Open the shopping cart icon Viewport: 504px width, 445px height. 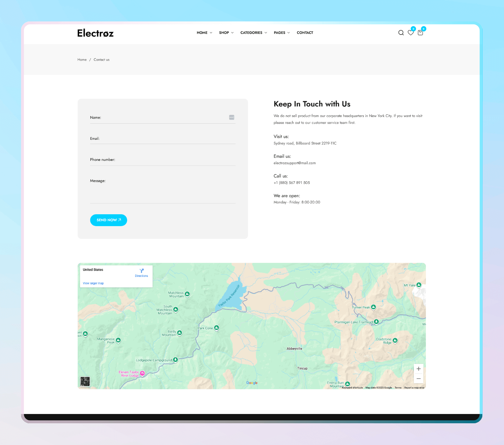(x=420, y=33)
